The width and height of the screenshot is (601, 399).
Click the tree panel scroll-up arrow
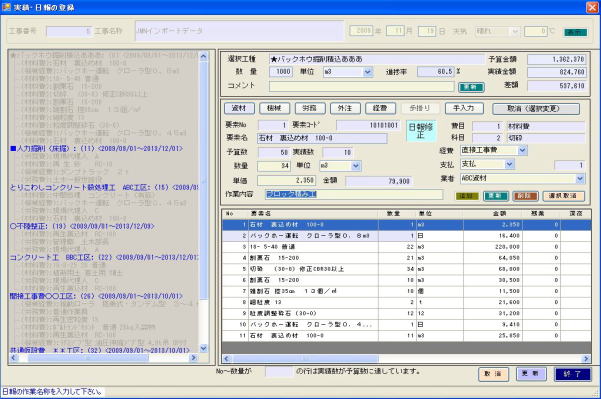click(204, 56)
